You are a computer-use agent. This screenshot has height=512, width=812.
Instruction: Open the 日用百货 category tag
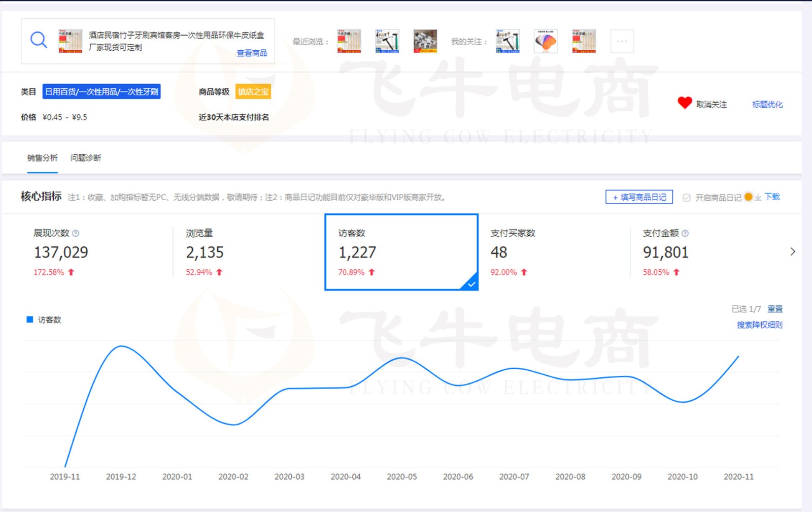[101, 92]
